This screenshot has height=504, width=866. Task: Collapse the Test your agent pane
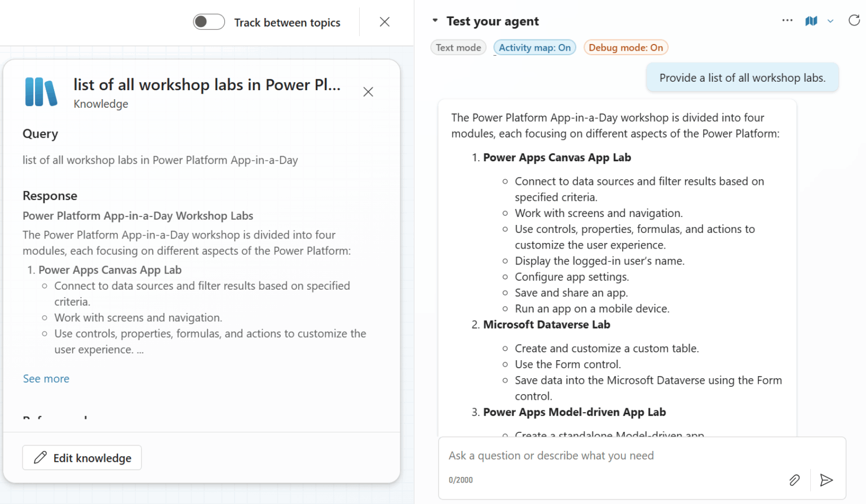(435, 21)
